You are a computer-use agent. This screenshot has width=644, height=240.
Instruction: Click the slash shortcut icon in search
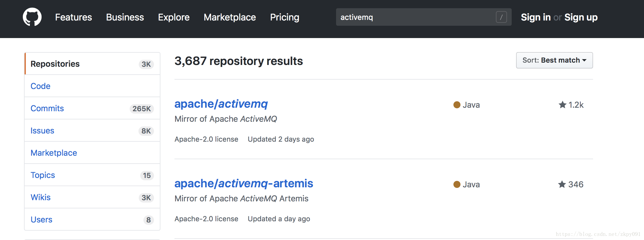click(x=501, y=17)
